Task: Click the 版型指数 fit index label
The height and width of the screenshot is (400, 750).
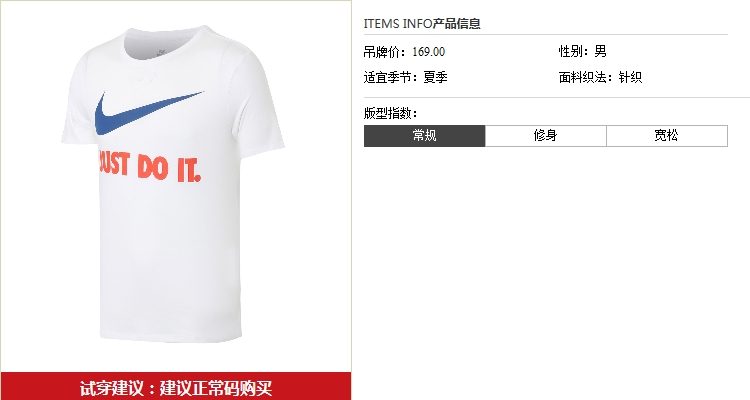Action: click(x=390, y=113)
